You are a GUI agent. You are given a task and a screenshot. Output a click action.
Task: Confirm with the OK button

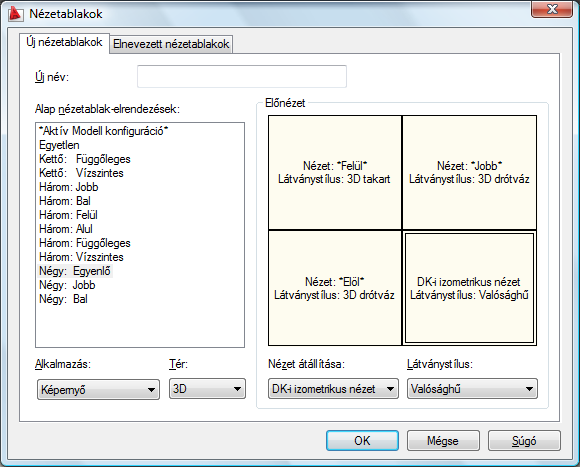(362, 440)
